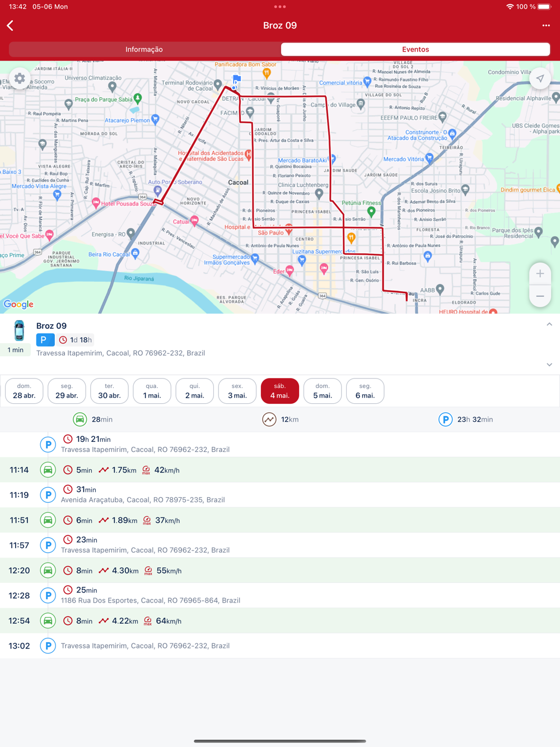Select date seg. 29 abr.
Image resolution: width=560 pixels, height=747 pixels.
pos(67,391)
